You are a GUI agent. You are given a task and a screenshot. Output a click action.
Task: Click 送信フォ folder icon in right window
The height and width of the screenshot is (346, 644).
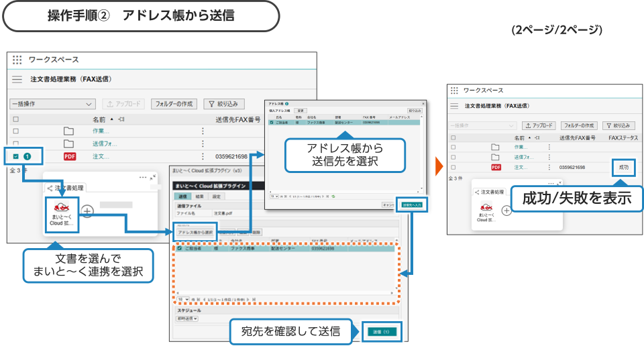(495, 157)
